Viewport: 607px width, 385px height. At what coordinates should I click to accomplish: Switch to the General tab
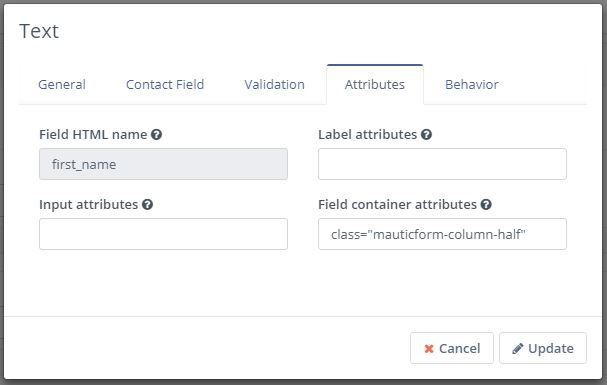pos(62,84)
